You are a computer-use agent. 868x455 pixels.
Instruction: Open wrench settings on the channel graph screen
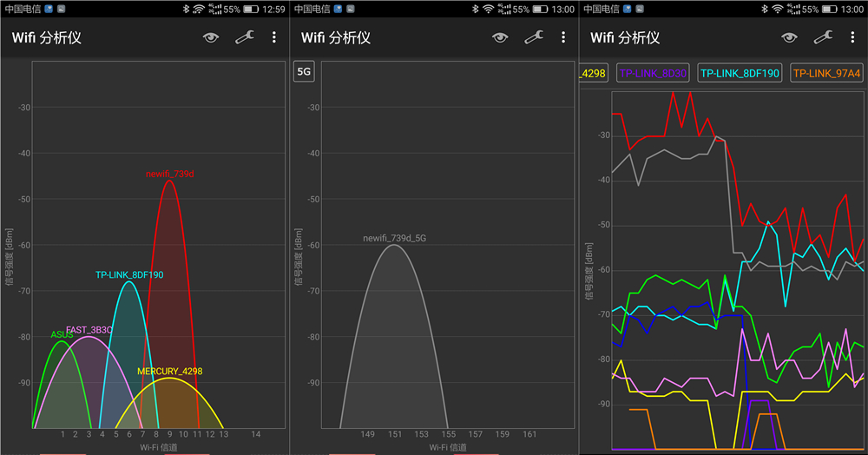coord(245,37)
